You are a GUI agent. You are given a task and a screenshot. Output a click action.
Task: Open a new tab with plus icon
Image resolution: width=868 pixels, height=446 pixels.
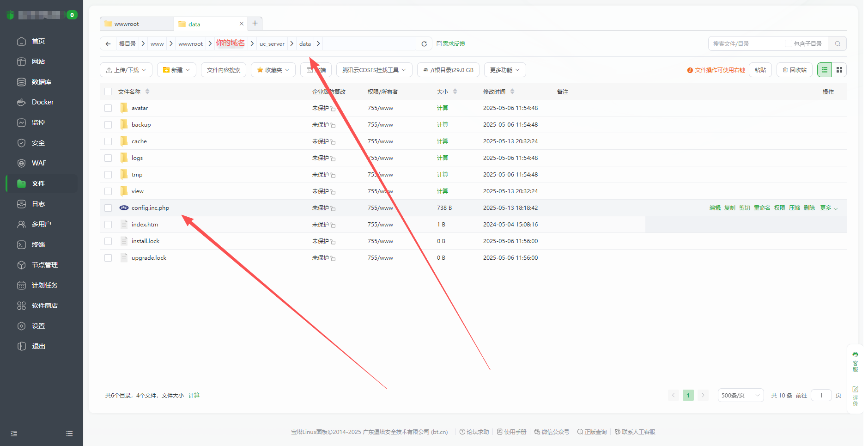click(255, 24)
